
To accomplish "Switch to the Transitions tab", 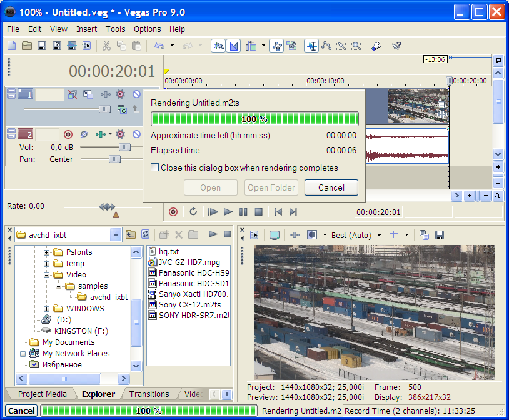I will click(149, 394).
